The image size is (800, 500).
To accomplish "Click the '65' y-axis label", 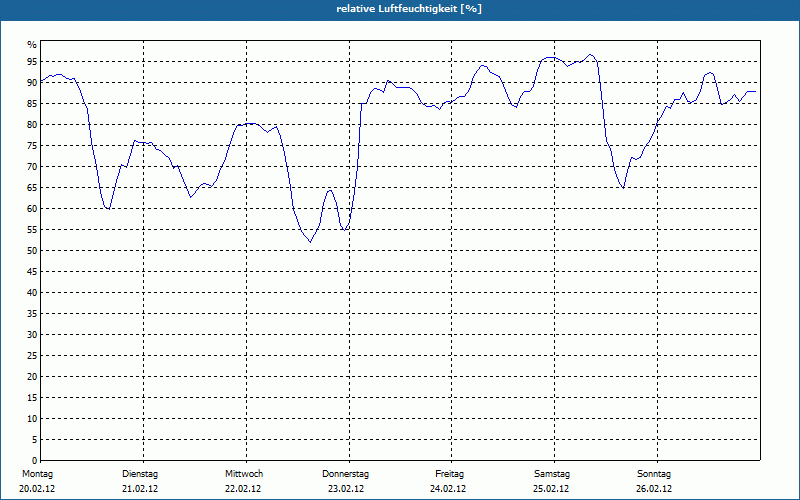I will [32, 188].
